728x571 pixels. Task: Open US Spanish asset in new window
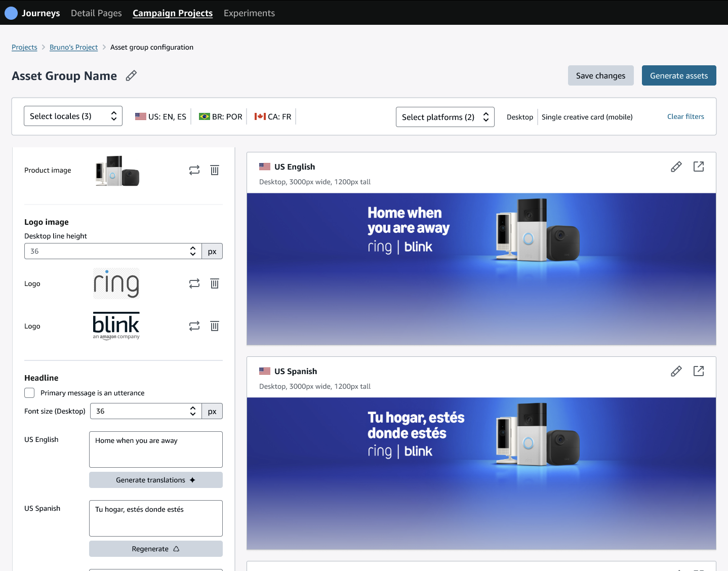point(699,371)
